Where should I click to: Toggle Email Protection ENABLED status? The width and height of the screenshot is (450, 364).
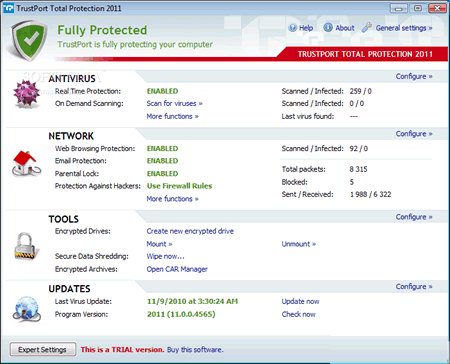click(x=162, y=161)
